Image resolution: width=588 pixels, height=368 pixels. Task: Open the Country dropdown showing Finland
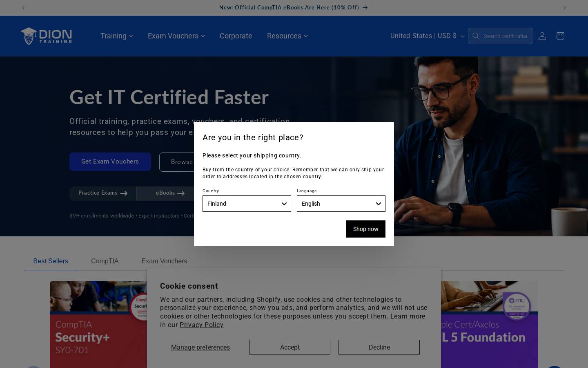pyautogui.click(x=247, y=204)
